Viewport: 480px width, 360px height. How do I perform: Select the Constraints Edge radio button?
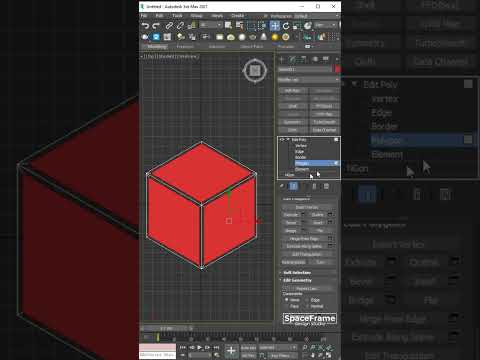(307, 300)
